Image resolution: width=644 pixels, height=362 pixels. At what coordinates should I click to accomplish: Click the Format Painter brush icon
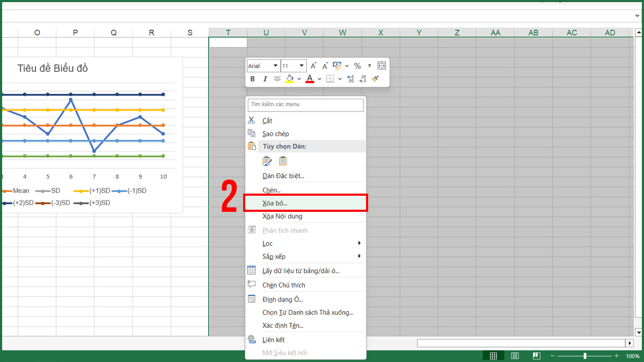pyautogui.click(x=374, y=79)
